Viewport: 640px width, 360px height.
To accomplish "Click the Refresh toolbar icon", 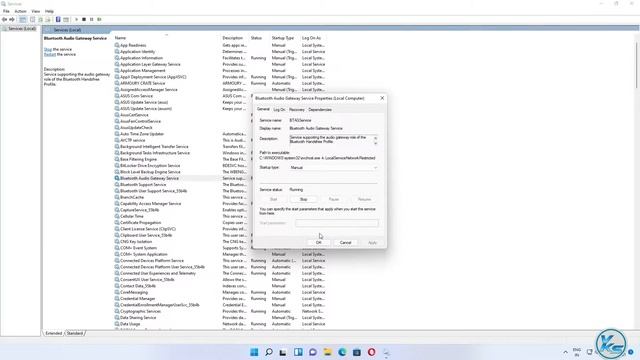I will [x=40, y=20].
